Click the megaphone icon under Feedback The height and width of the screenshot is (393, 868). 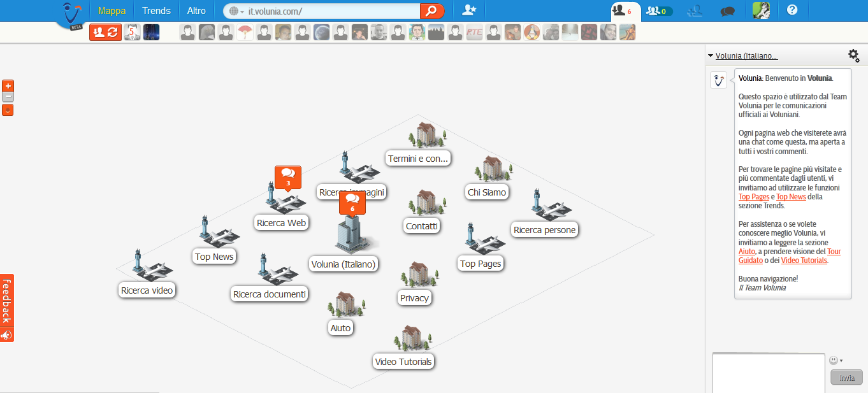pyautogui.click(x=6, y=335)
